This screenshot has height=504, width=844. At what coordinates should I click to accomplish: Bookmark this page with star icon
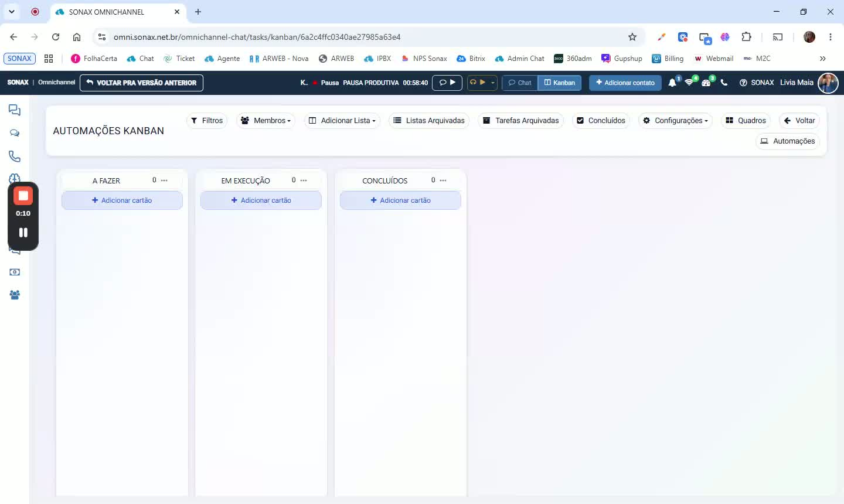pos(632,37)
